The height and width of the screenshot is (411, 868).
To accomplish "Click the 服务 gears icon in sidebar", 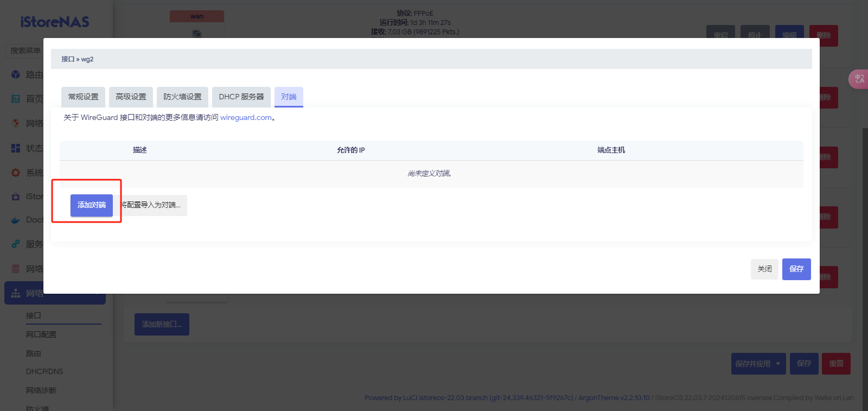I will 16,244.
